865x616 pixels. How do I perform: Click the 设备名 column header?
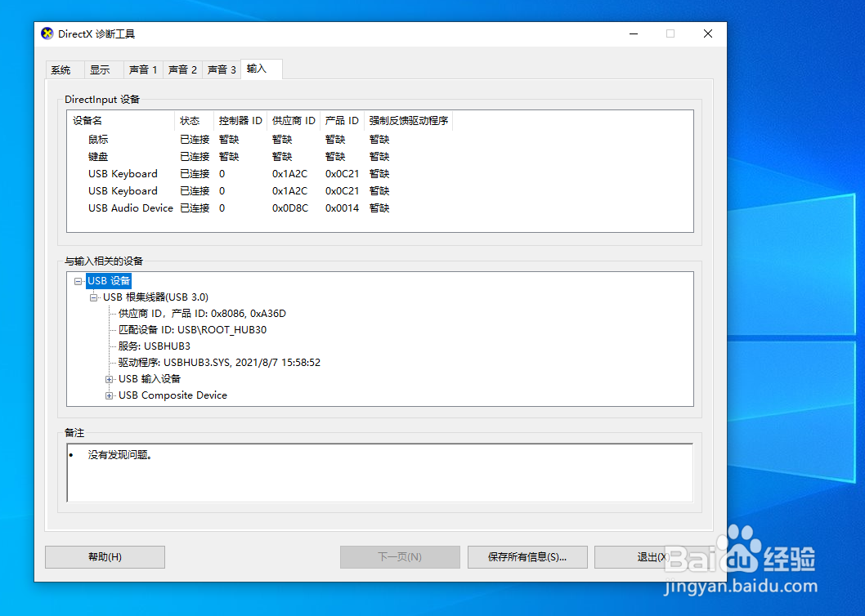121,121
